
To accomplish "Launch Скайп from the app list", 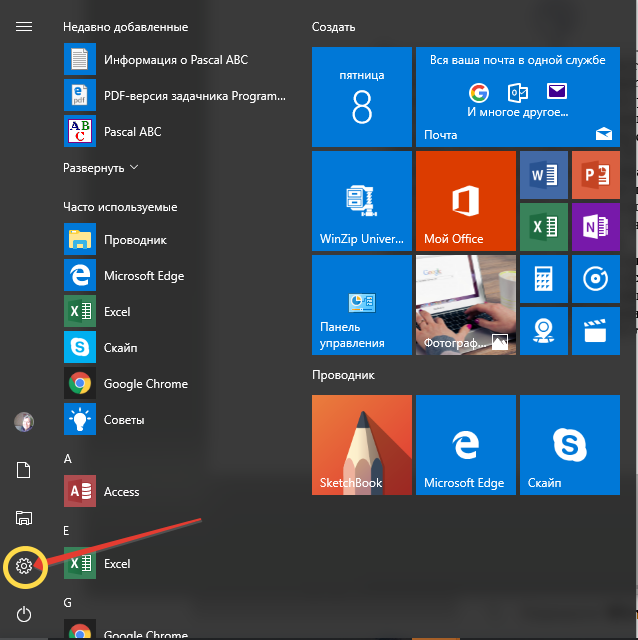I will tap(176, 347).
